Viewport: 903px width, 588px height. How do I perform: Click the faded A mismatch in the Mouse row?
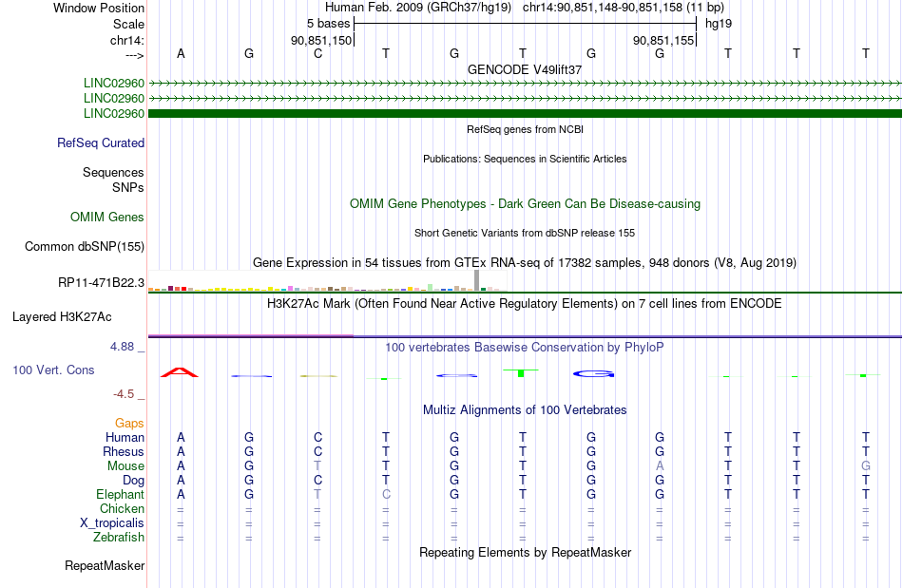(660, 466)
